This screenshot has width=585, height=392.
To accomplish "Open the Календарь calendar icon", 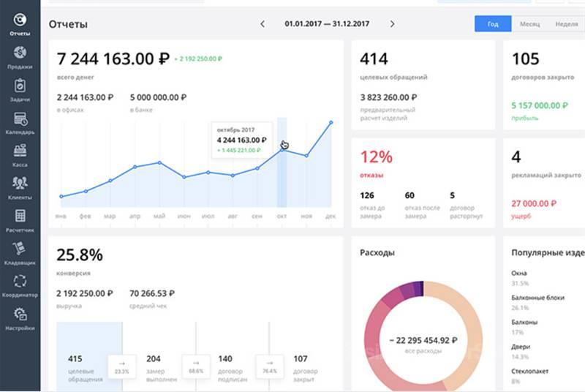I will [x=20, y=119].
